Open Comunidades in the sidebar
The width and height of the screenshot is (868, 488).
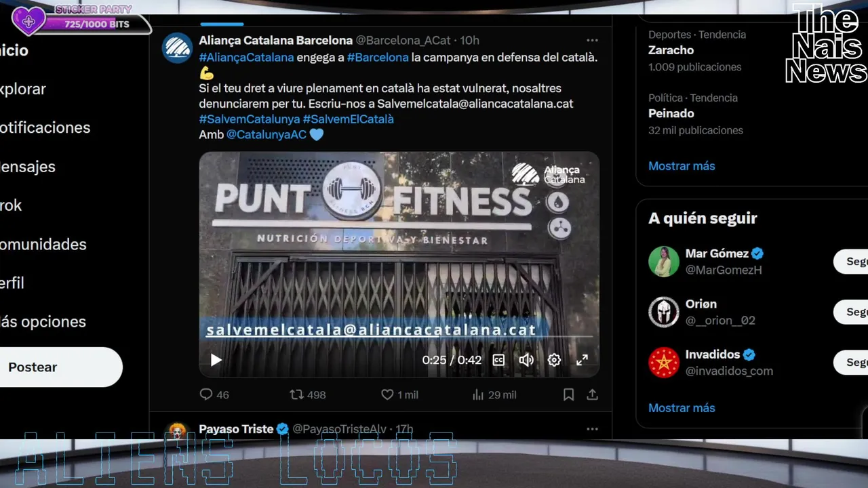tap(43, 244)
